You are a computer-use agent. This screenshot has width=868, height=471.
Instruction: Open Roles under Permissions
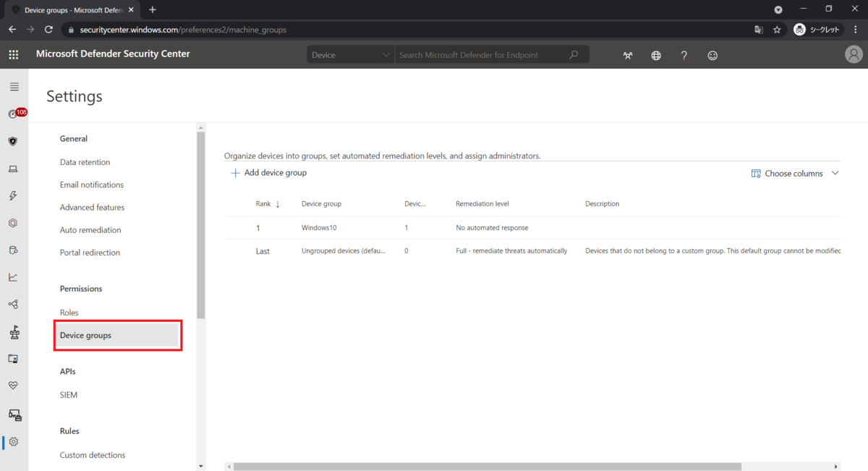(x=69, y=313)
